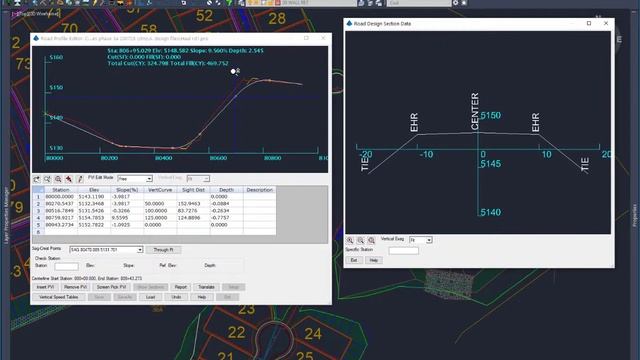Select vertical curve cell 125.0000
Screen dimensions: 640x360
coord(160,218)
